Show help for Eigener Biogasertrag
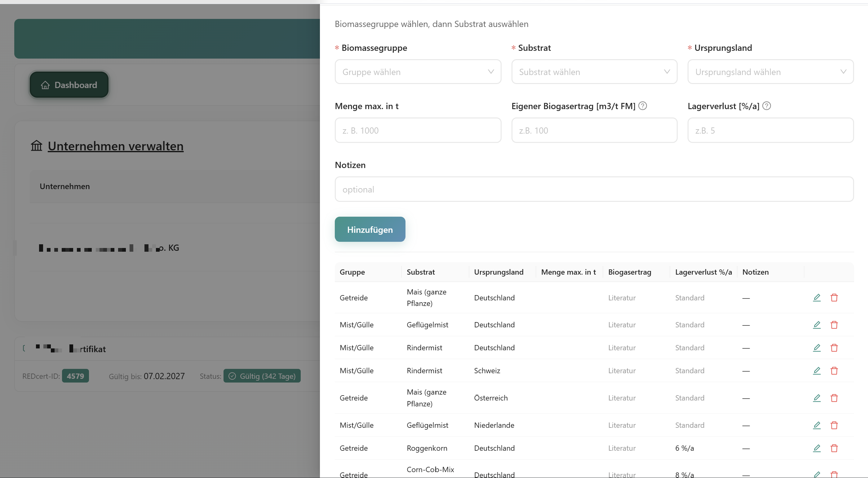868x478 pixels. click(x=643, y=106)
